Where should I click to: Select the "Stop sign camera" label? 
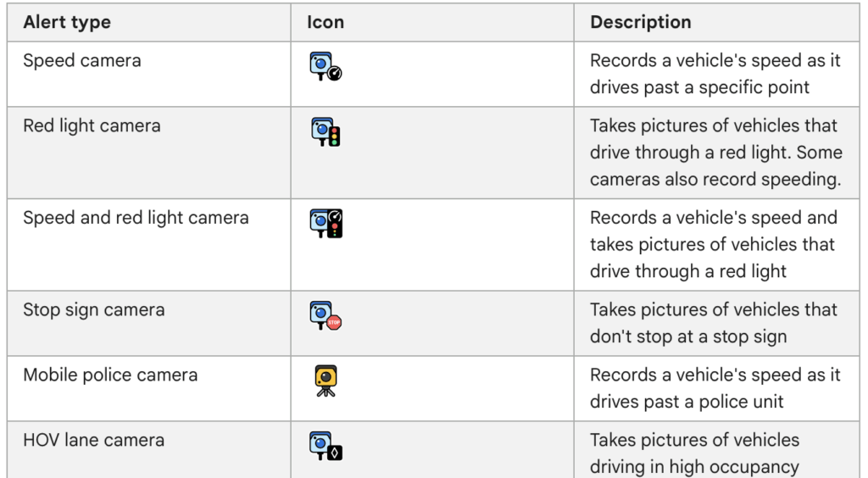(94, 310)
